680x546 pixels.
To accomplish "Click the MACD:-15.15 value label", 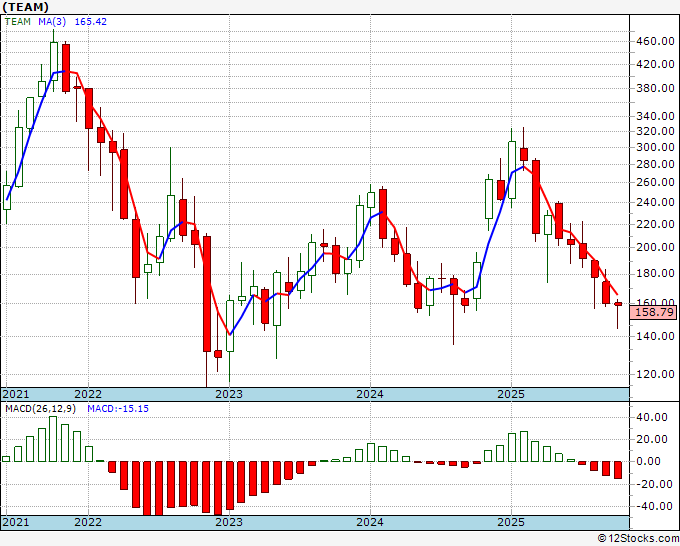I will 118,409.
